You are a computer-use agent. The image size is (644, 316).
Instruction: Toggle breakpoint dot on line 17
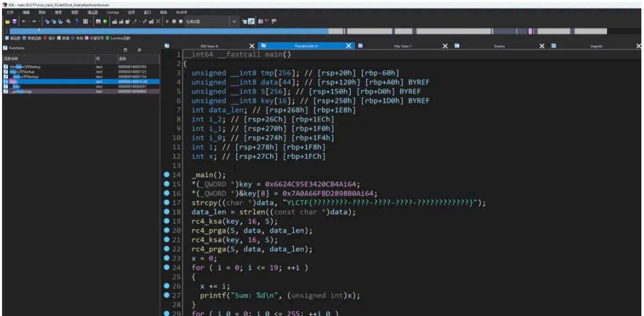[166, 202]
